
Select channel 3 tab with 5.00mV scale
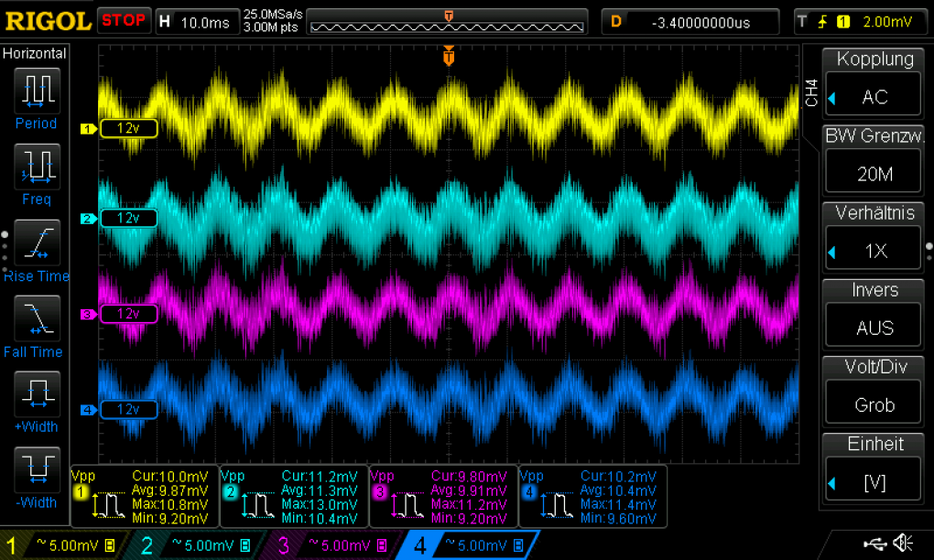click(x=335, y=545)
